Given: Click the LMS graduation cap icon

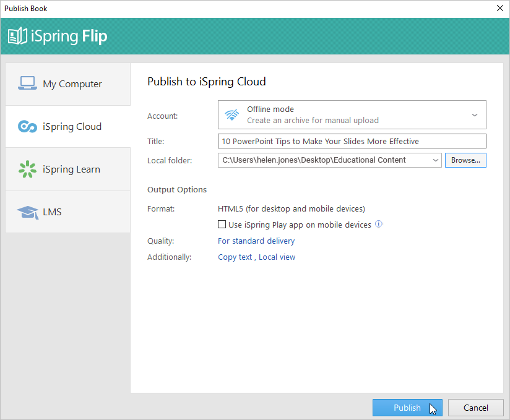Looking at the screenshot, I should click(28, 212).
